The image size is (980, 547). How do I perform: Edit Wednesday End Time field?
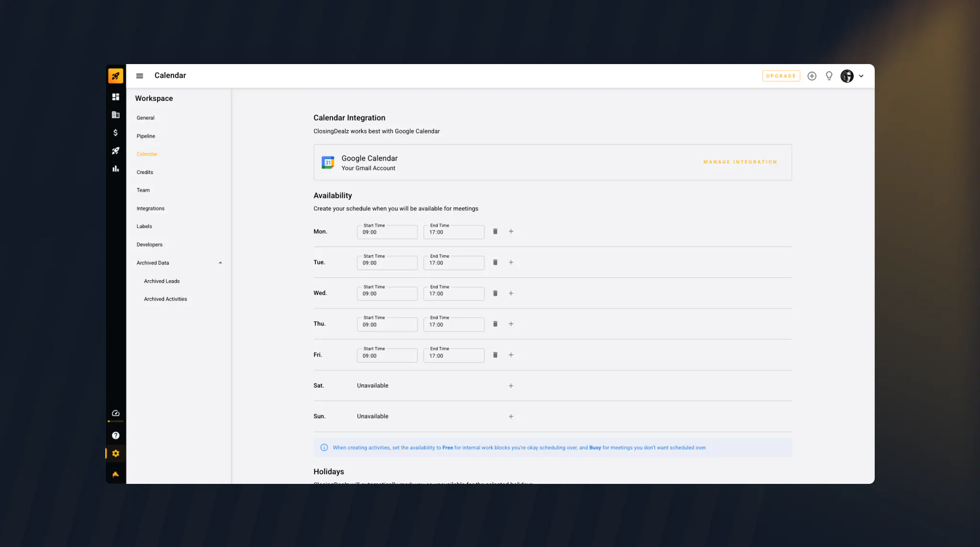click(x=454, y=294)
